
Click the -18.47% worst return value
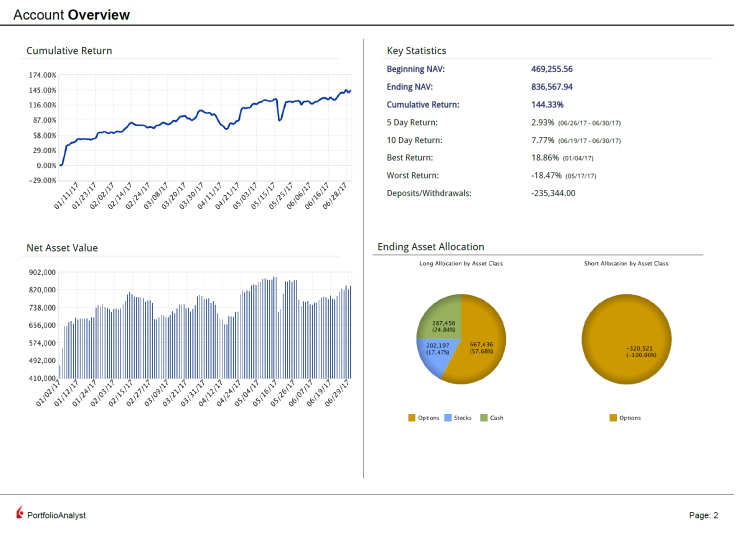546,175
